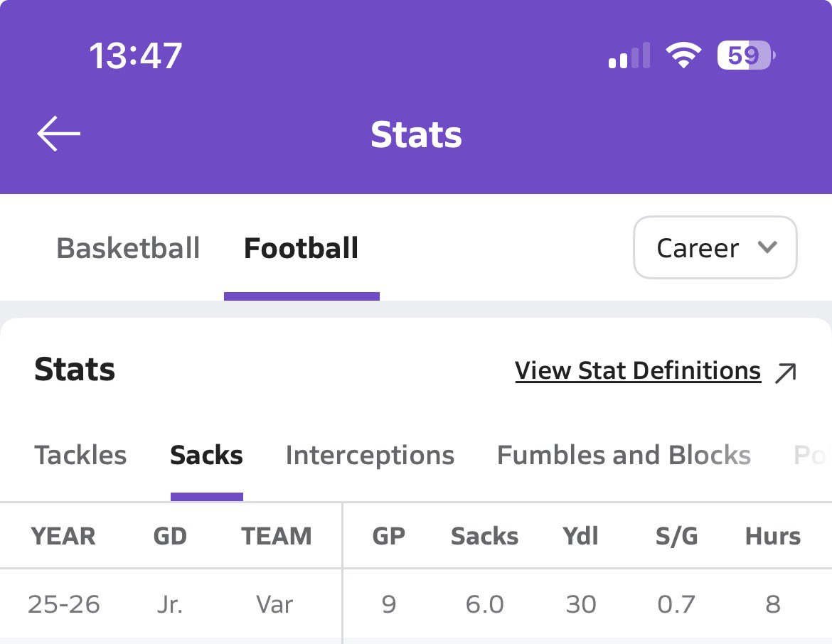This screenshot has width=832, height=644.
Task: Open Fumbles and Blocks stats
Action: tap(624, 456)
